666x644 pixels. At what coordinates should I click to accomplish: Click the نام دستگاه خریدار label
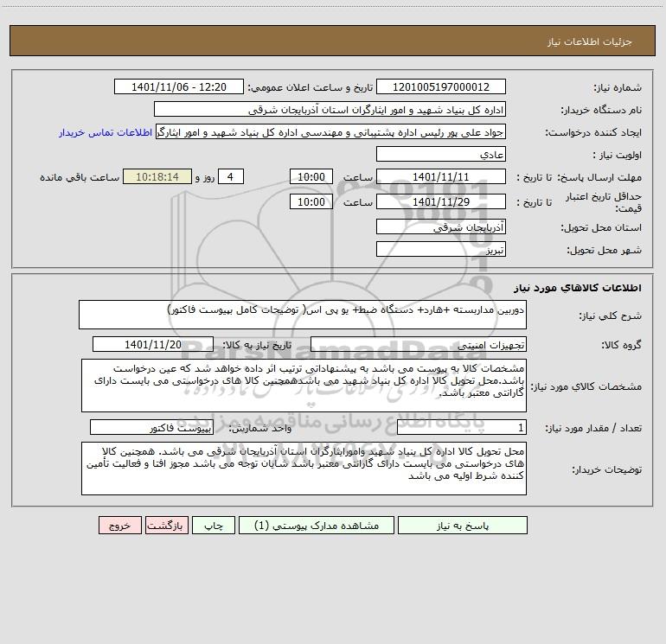click(601, 110)
